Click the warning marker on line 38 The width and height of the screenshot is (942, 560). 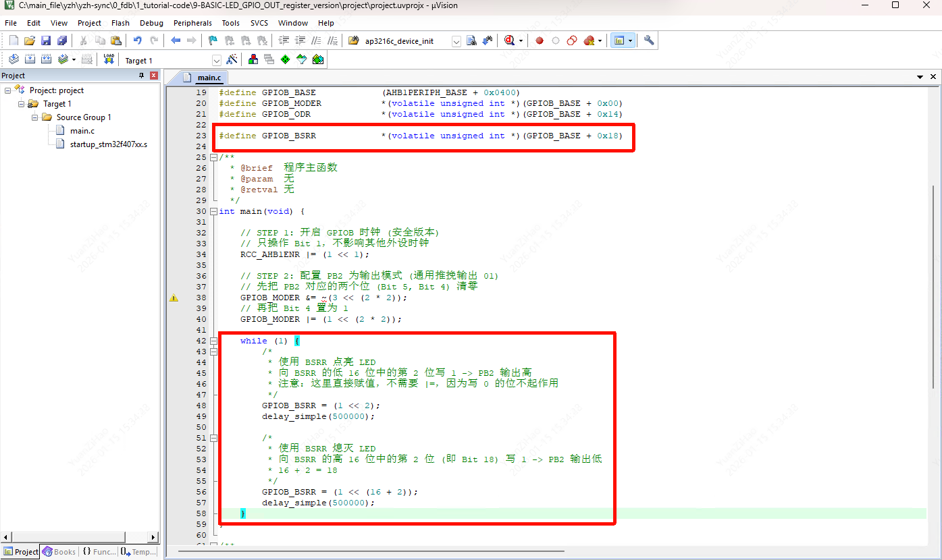(174, 298)
